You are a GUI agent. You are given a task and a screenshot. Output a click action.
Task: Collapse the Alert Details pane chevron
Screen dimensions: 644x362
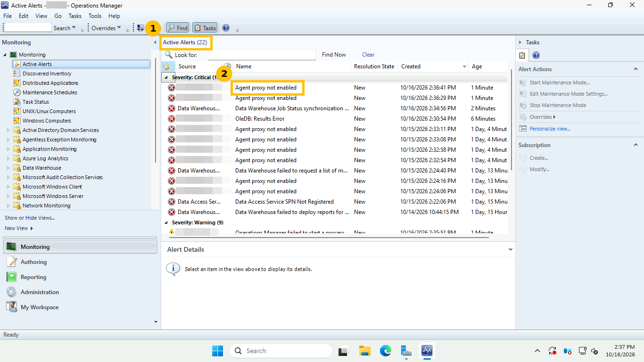(511, 249)
